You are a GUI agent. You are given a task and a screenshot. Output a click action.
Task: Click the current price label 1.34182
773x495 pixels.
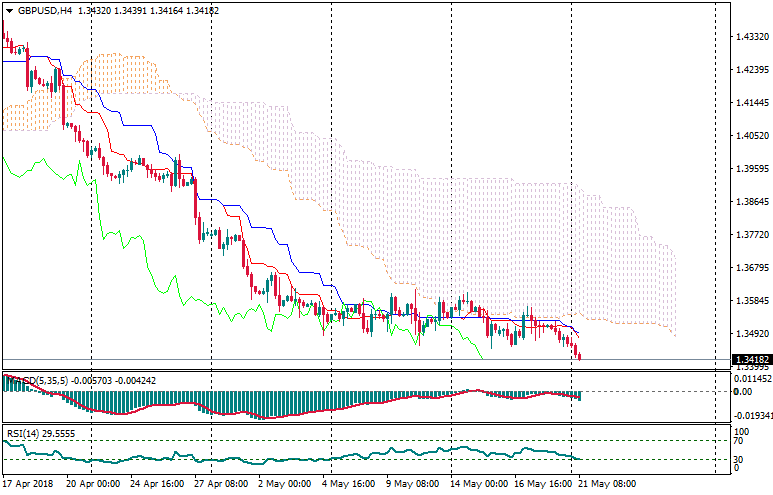click(x=750, y=359)
